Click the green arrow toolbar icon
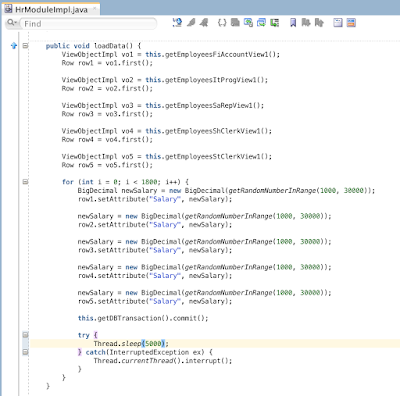Image resolution: width=400 pixels, height=396 pixels. [274, 23]
